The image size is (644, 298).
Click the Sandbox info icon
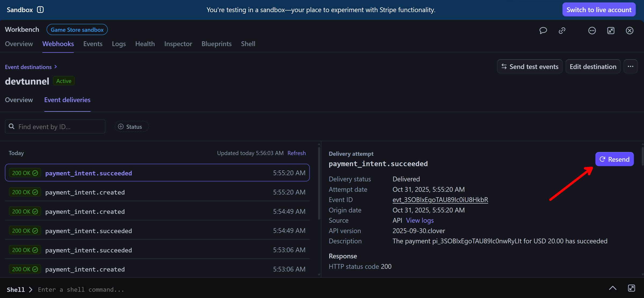40,10
